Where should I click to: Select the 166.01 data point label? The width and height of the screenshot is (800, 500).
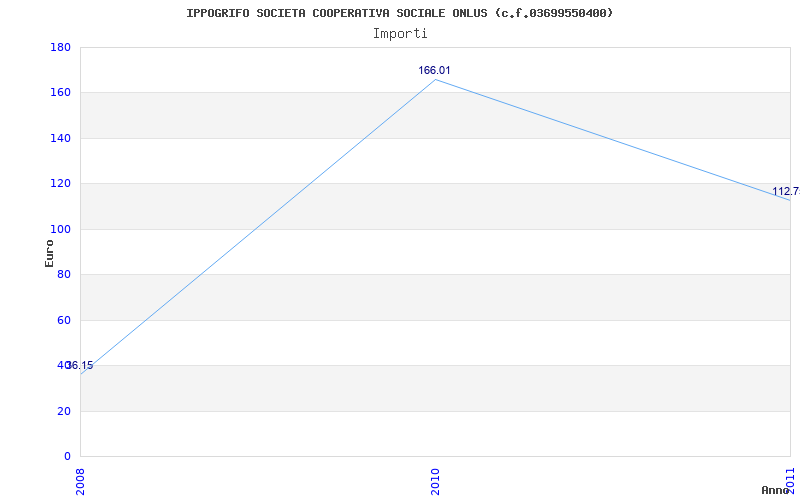434,70
